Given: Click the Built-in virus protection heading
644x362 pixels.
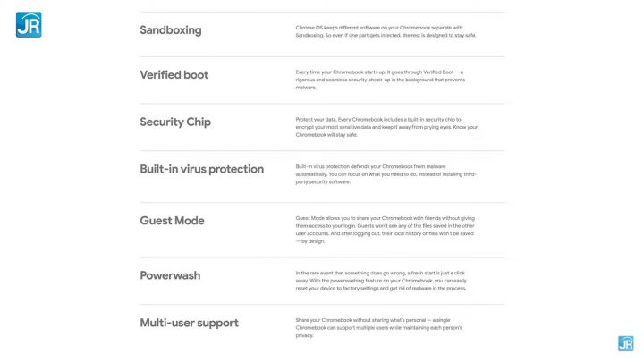Looking at the screenshot, I should click(x=201, y=169).
